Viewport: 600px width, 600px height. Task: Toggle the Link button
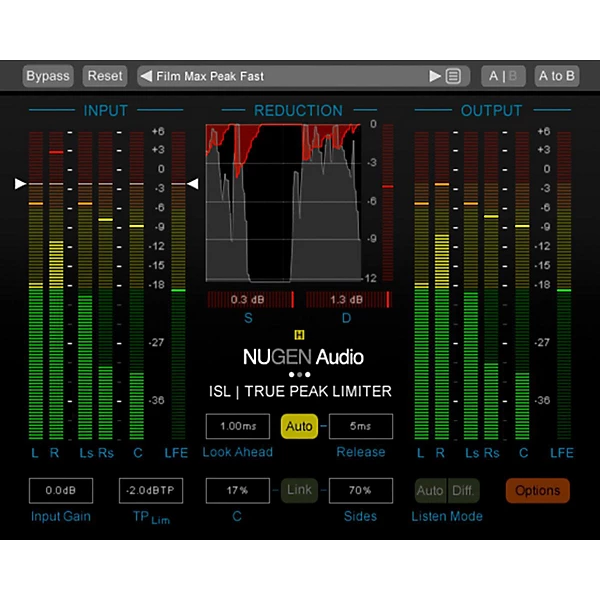(299, 490)
